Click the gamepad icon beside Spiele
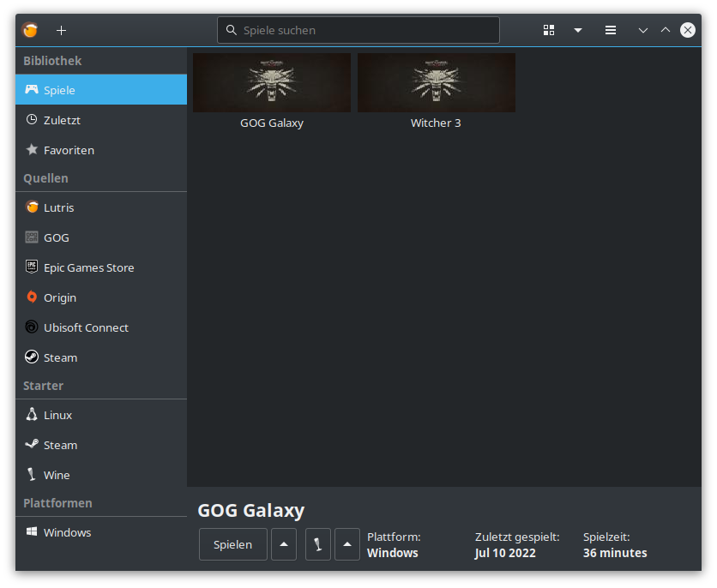Screen dimensions: 717x588 [x=32, y=89]
